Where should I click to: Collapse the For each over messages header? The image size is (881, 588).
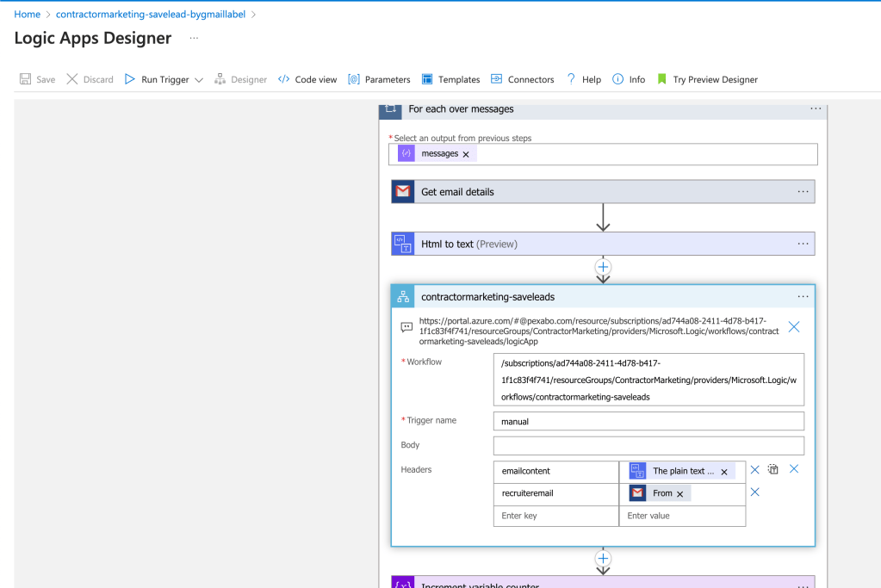[x=603, y=110]
